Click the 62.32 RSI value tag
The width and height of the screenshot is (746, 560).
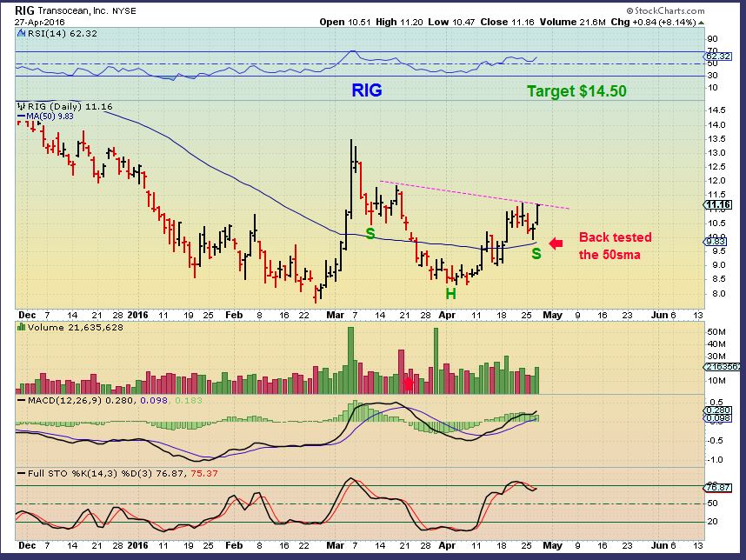tap(718, 57)
